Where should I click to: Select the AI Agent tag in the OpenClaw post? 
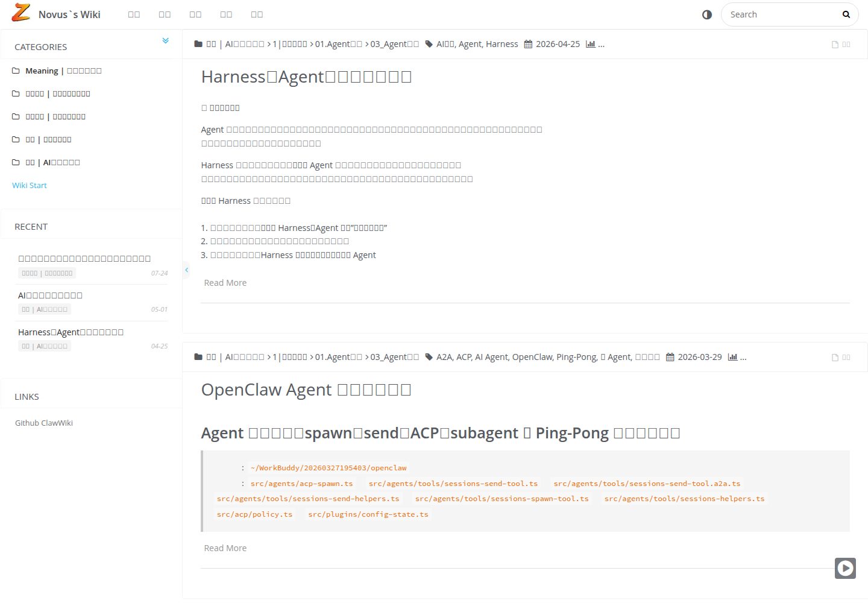tap(492, 357)
